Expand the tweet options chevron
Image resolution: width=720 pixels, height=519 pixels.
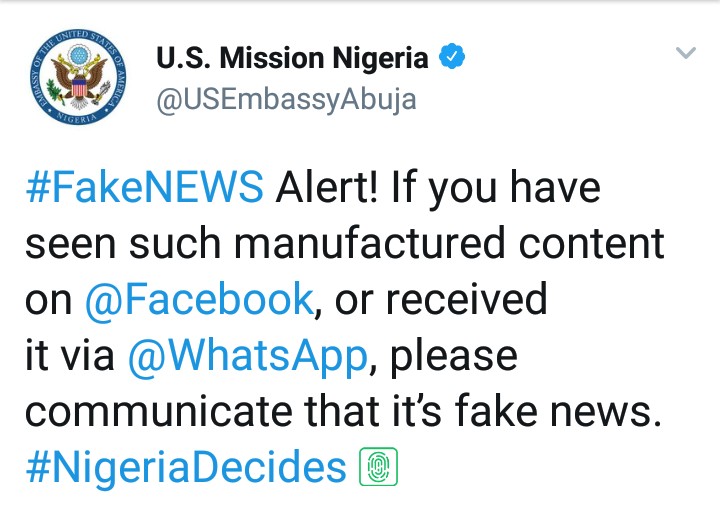point(685,53)
